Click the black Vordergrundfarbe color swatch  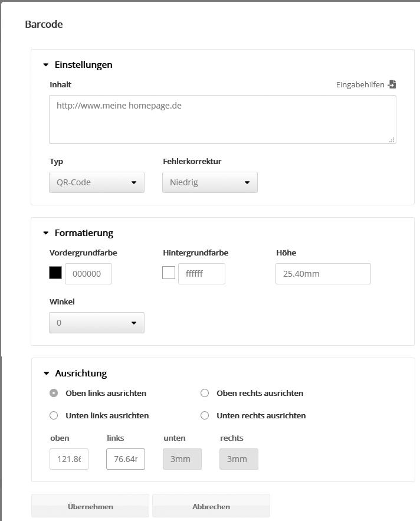click(x=55, y=273)
